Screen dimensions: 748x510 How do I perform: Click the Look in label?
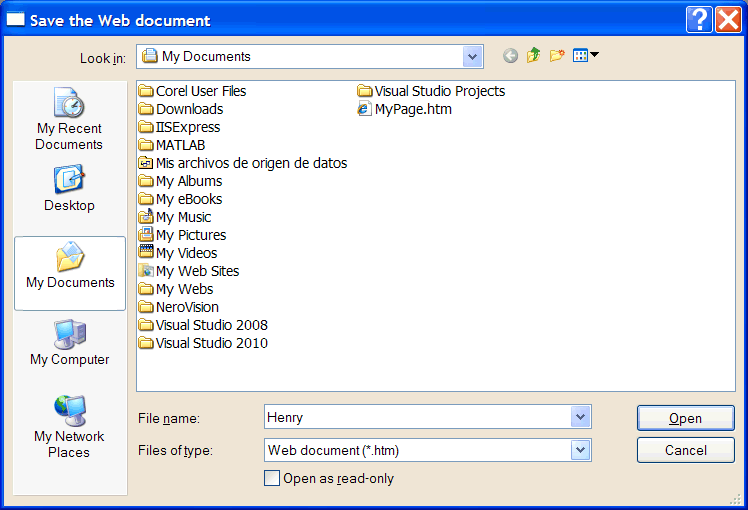pyautogui.click(x=103, y=58)
